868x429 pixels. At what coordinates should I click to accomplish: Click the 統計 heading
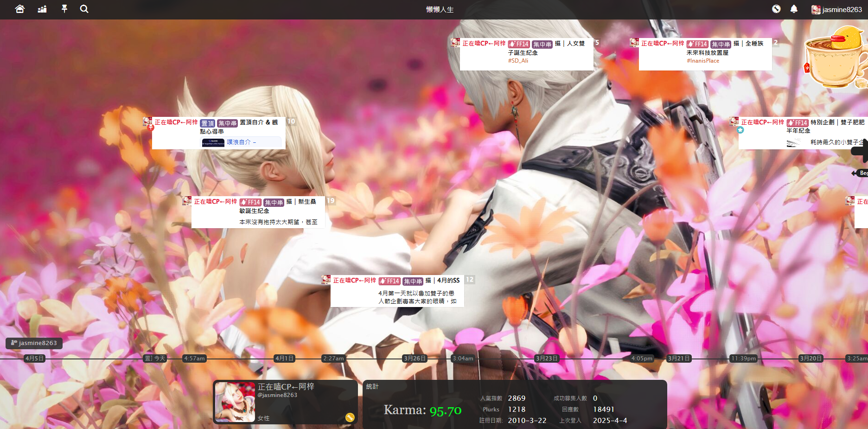372,386
